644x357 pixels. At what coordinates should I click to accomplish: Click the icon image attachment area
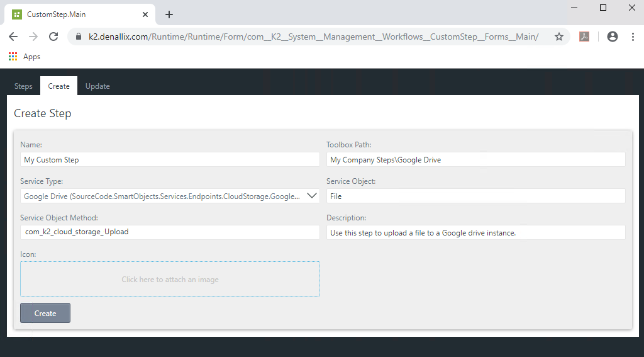170,279
